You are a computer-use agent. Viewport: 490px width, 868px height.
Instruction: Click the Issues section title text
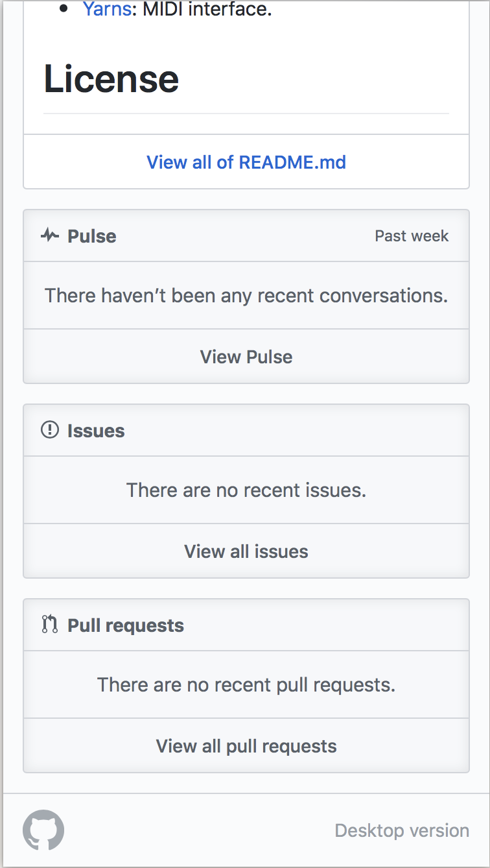pyautogui.click(x=96, y=431)
